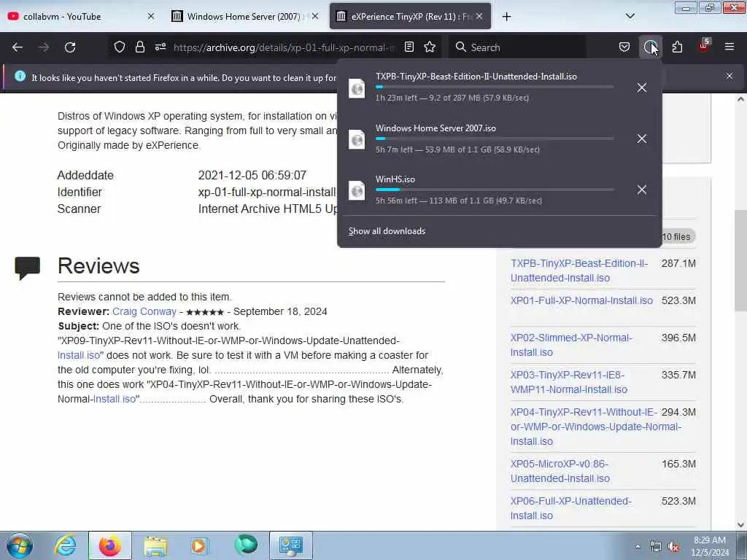Cancel the TXPB-TinyXP-Beast-Edition download
Viewport: 747px width, 560px height.
pyautogui.click(x=642, y=87)
